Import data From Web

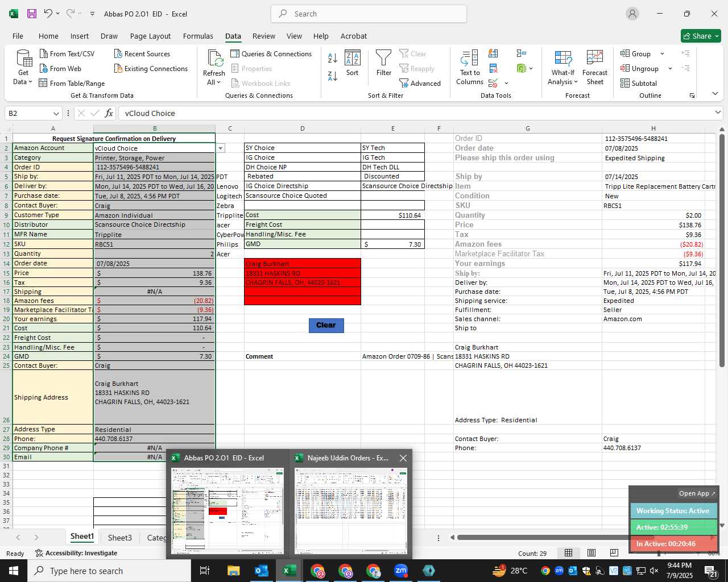pyautogui.click(x=60, y=68)
